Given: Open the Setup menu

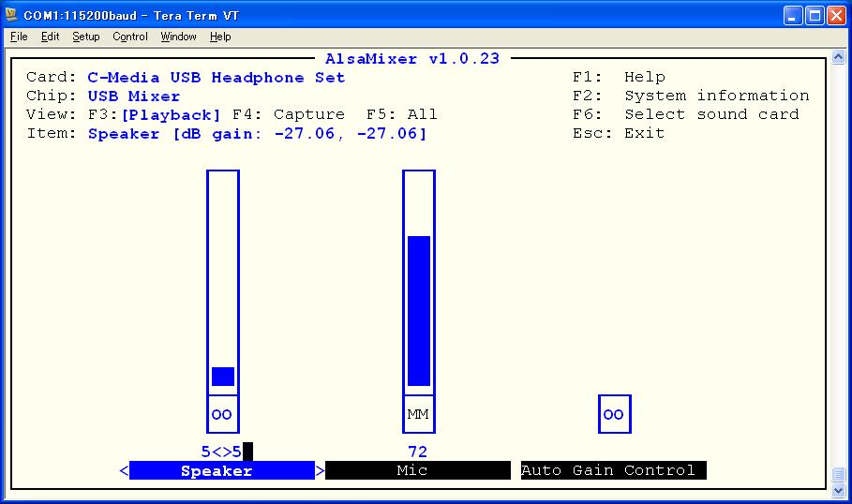Looking at the screenshot, I should pos(86,37).
